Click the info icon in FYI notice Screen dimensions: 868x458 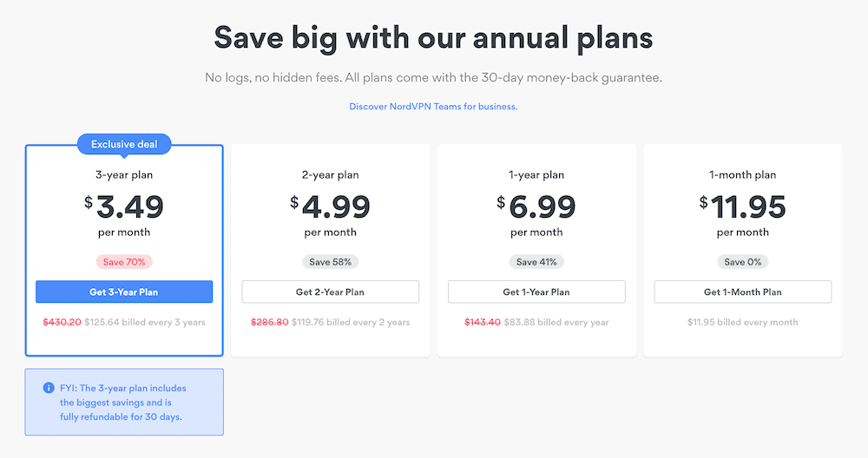[49, 388]
